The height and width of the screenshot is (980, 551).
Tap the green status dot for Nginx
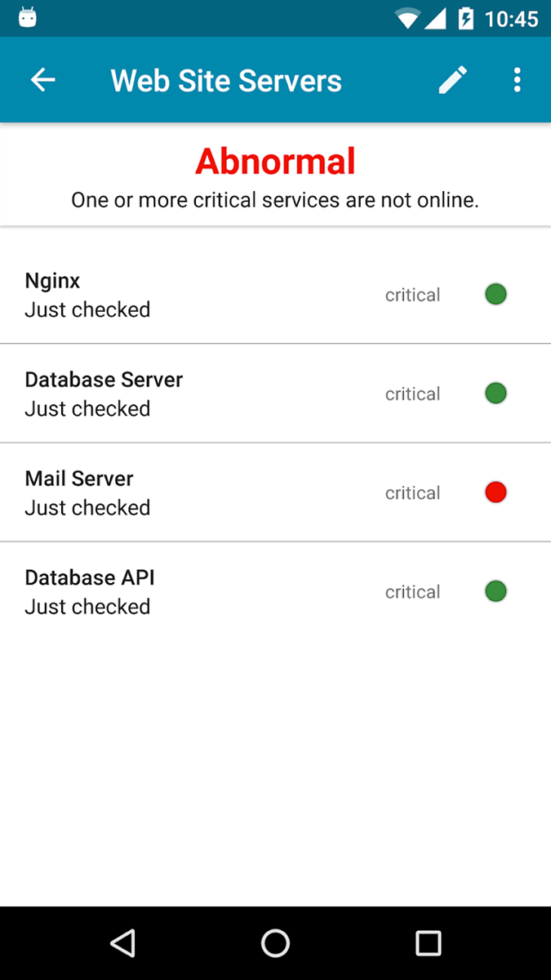pyautogui.click(x=495, y=294)
